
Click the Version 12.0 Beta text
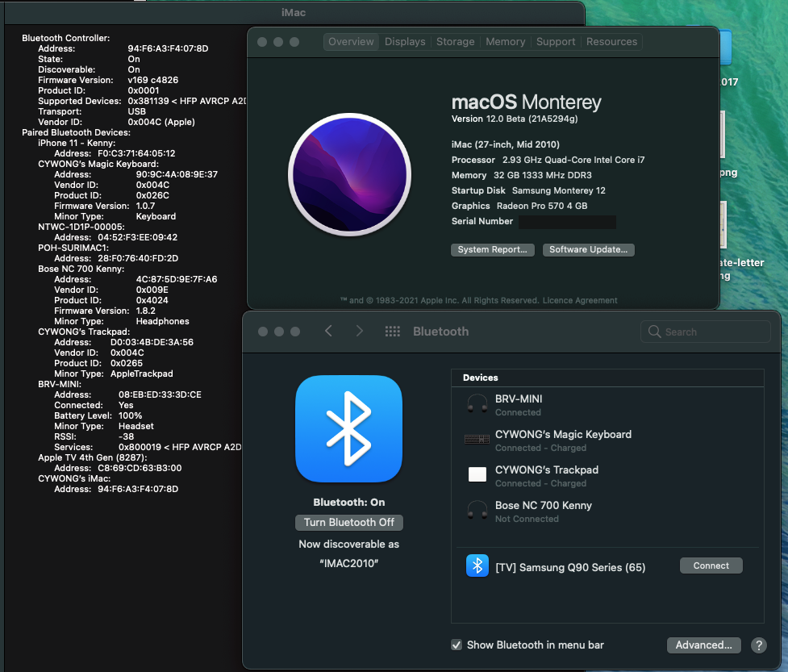pyautogui.click(x=515, y=119)
